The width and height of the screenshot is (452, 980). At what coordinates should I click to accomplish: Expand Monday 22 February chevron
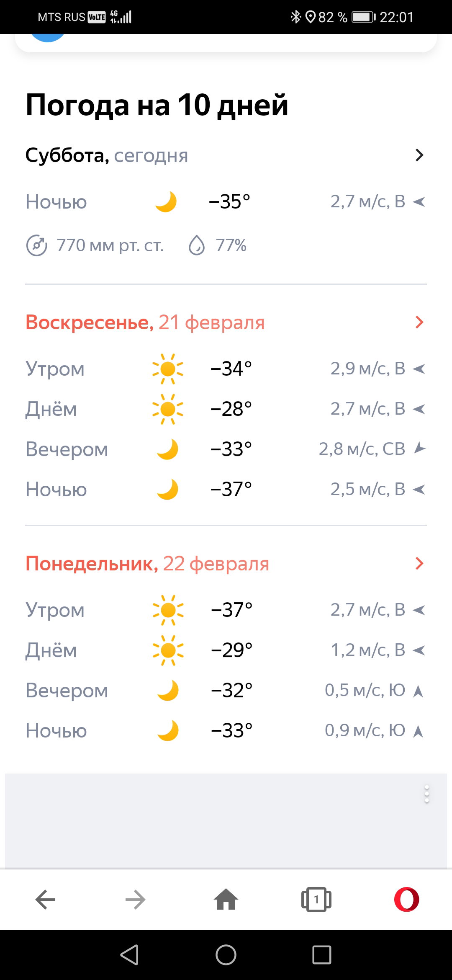419,563
